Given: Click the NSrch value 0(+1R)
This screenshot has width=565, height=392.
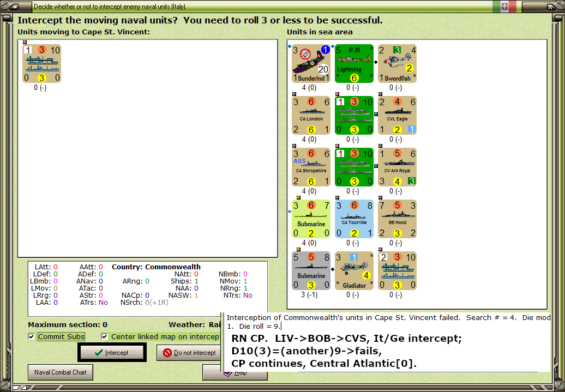Looking at the screenshot, I should (x=157, y=302).
